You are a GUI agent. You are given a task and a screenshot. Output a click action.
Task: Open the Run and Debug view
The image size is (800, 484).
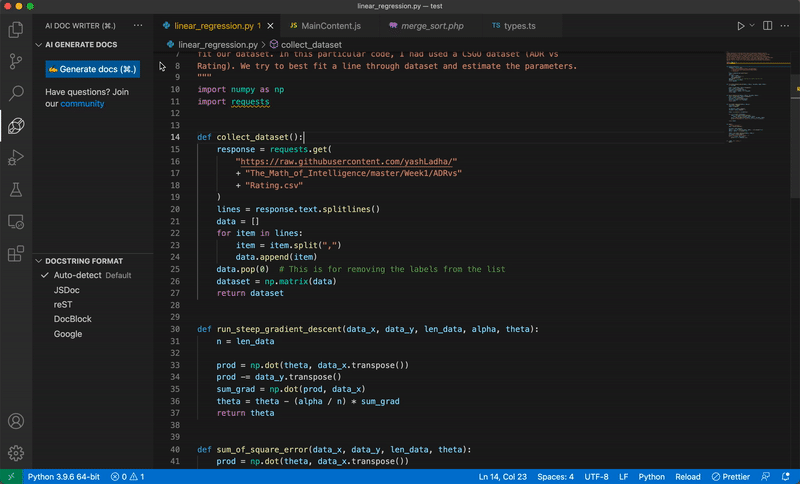(16, 158)
